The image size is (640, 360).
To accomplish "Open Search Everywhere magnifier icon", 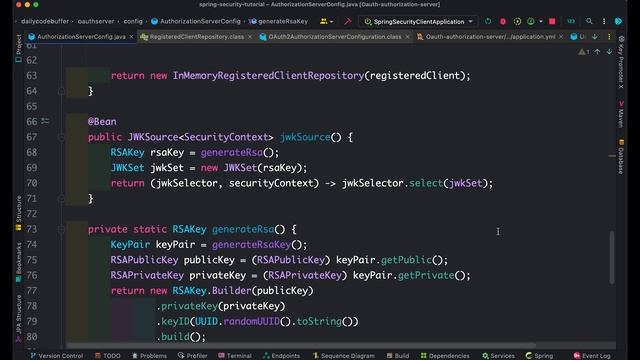I will point(589,21).
